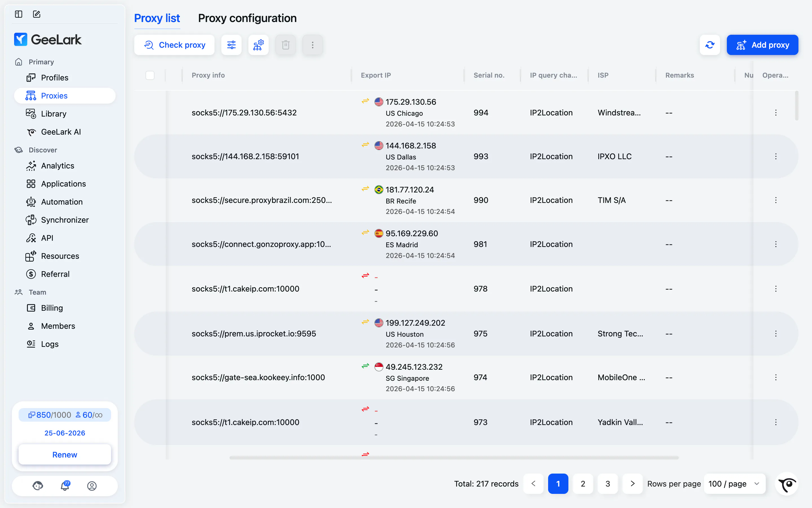Open the proxy group settings icon
The width and height of the screenshot is (812, 508).
point(258,45)
